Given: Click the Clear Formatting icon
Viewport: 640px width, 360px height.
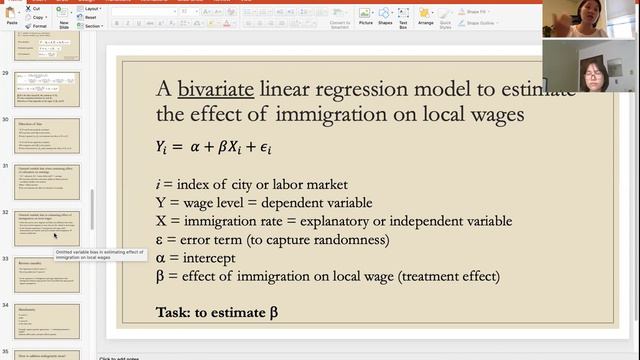Looking at the screenshot, I should click(231, 12).
